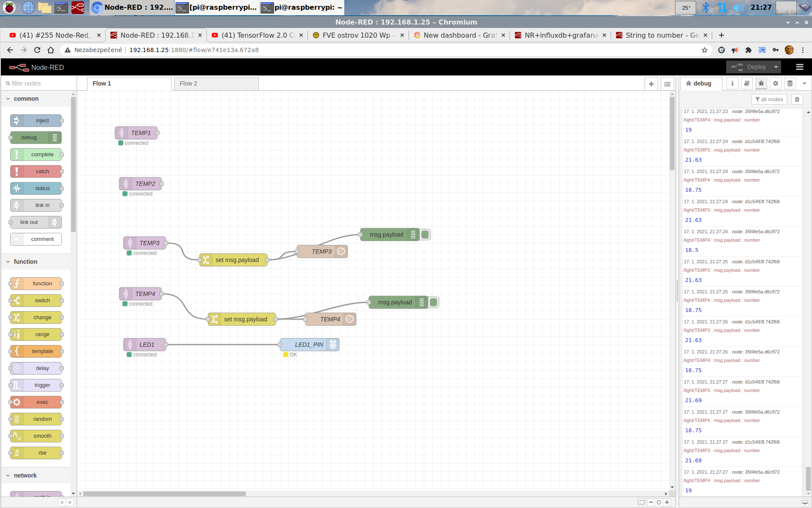Viewport: 812px width, 508px height.
Task: Open the help book sidebar icon
Action: coord(747,83)
